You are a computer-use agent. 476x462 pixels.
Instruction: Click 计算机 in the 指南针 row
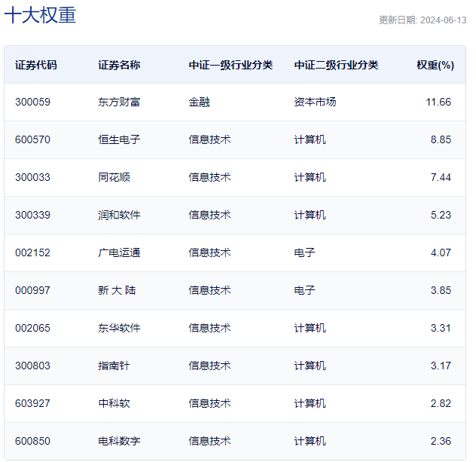[x=310, y=366]
